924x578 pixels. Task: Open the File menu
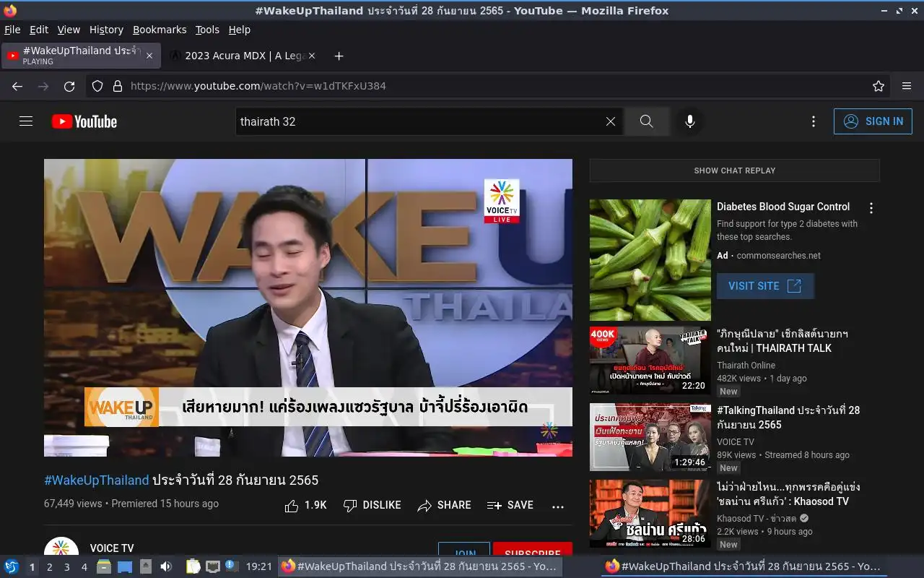[x=12, y=30]
